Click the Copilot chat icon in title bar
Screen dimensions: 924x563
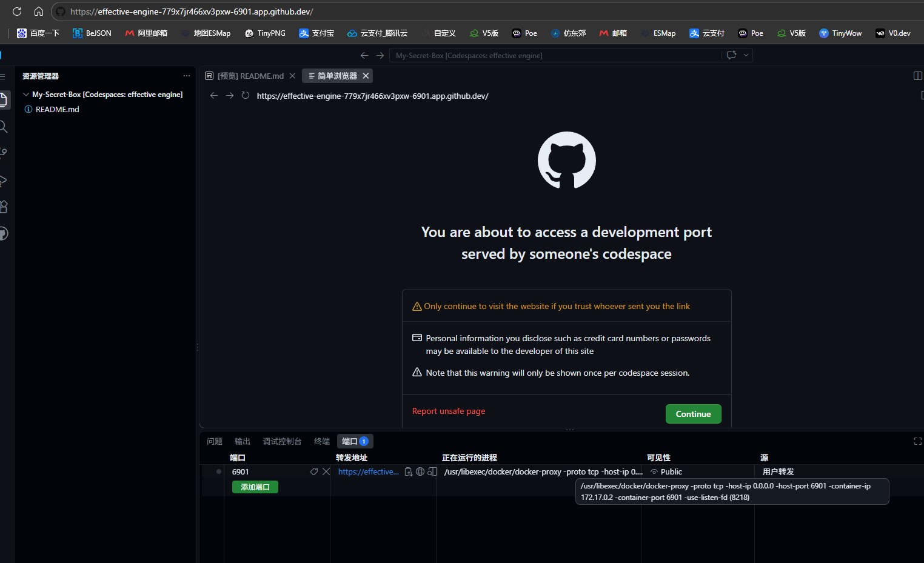point(731,55)
